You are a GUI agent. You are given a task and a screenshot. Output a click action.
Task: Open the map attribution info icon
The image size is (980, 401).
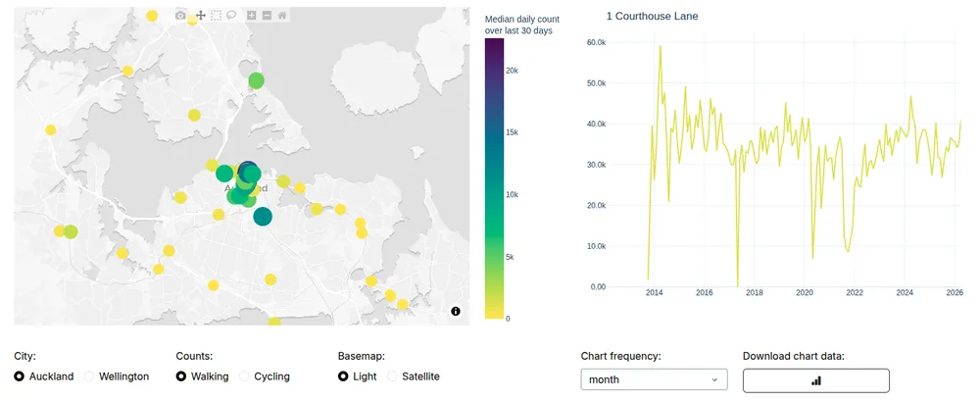[x=456, y=311]
